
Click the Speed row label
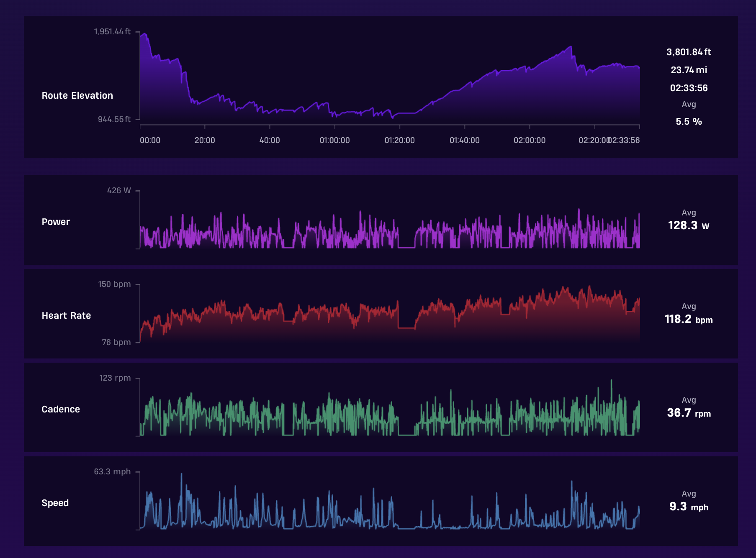click(55, 503)
